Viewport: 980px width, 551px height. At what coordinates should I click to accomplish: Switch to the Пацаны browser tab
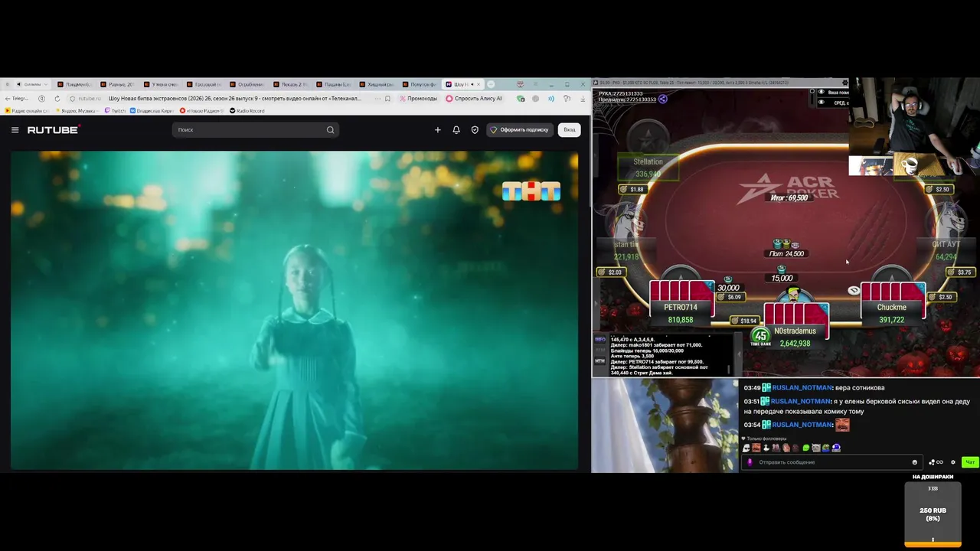(x=334, y=84)
